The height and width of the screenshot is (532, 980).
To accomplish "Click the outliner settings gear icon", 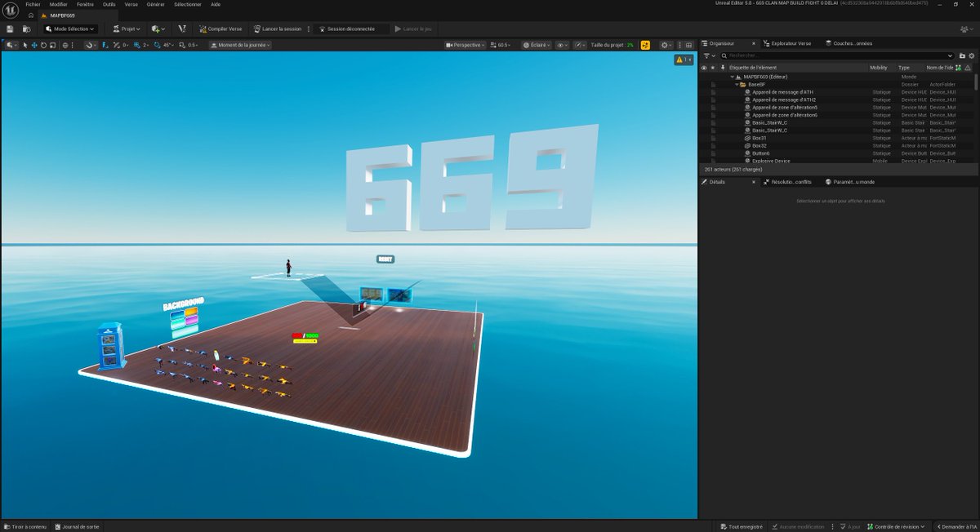I will 971,55.
